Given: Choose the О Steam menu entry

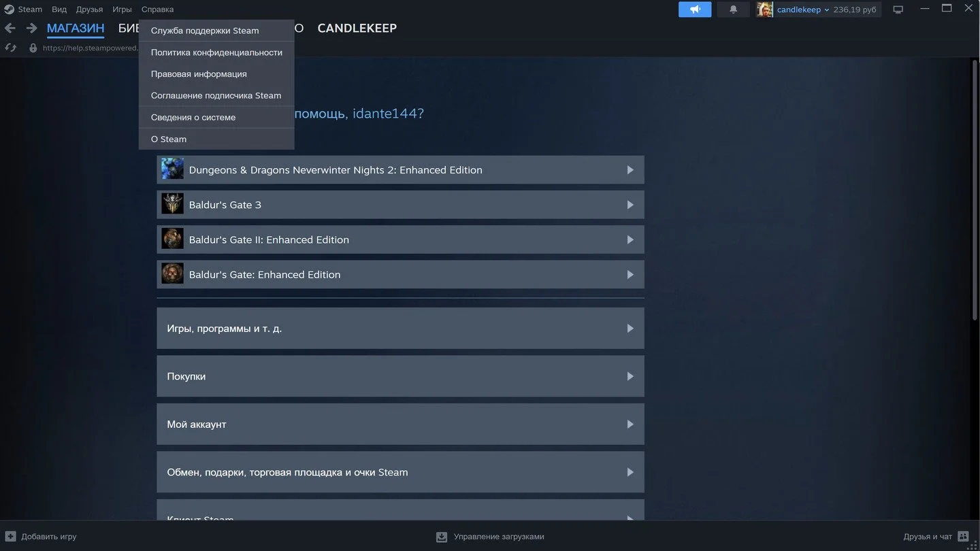Looking at the screenshot, I should pos(216,139).
